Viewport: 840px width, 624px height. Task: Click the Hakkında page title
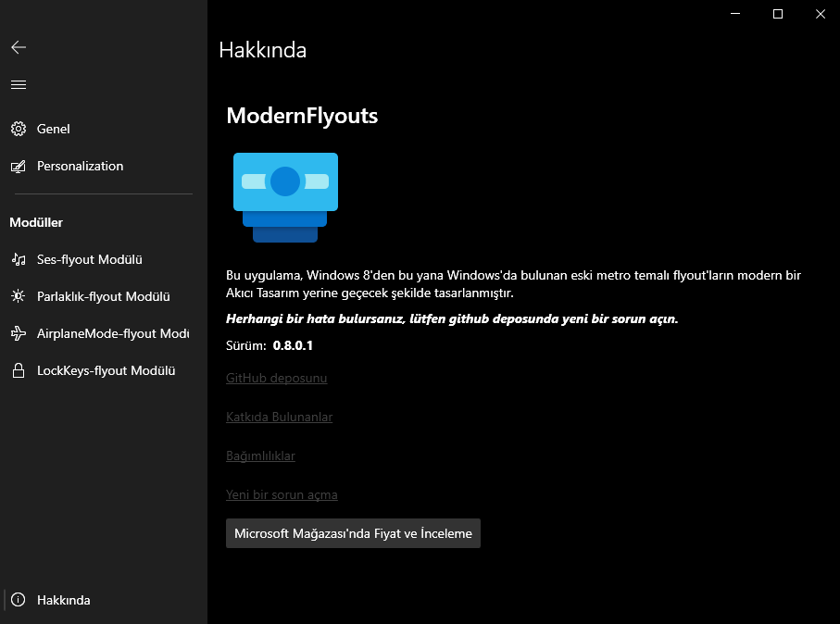[x=262, y=50]
